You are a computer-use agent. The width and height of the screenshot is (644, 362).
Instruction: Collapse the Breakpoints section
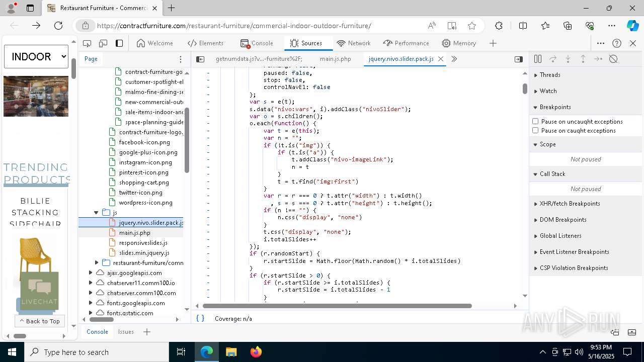[586, 107]
